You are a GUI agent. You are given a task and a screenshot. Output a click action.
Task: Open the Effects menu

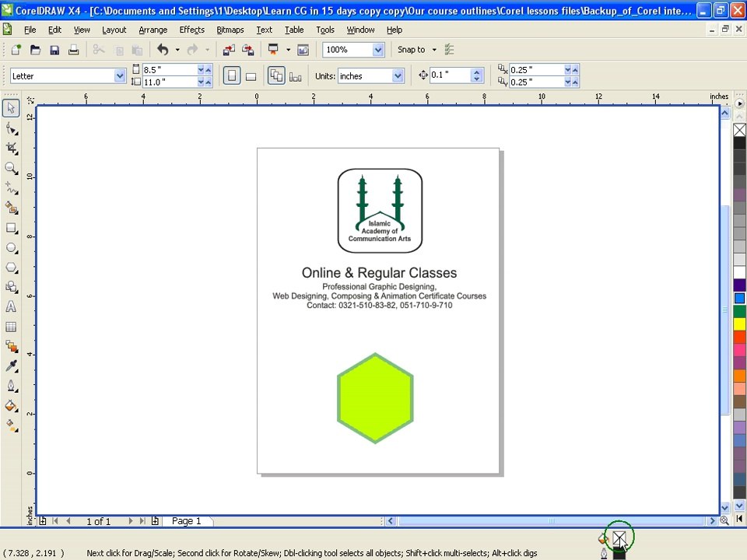coord(192,30)
